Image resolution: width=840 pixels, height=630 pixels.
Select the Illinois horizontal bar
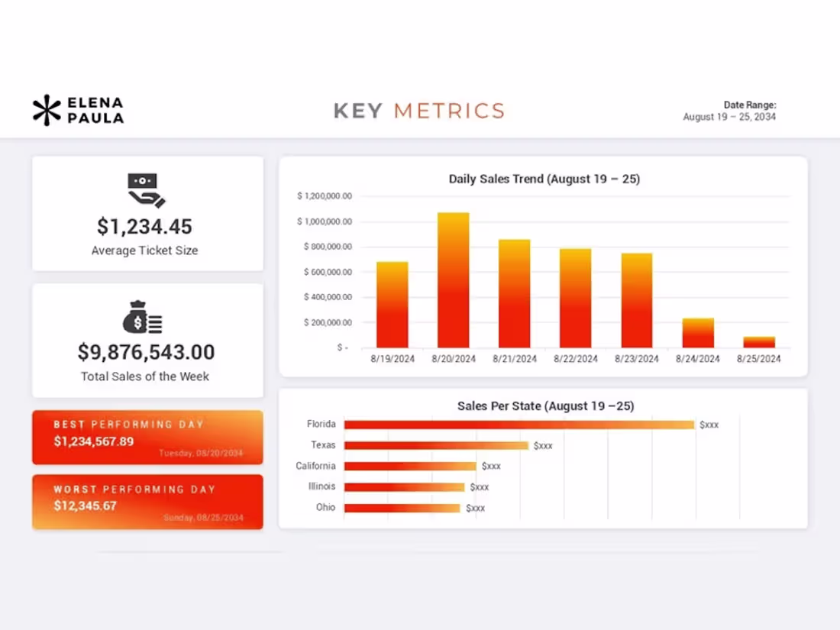[x=404, y=487]
